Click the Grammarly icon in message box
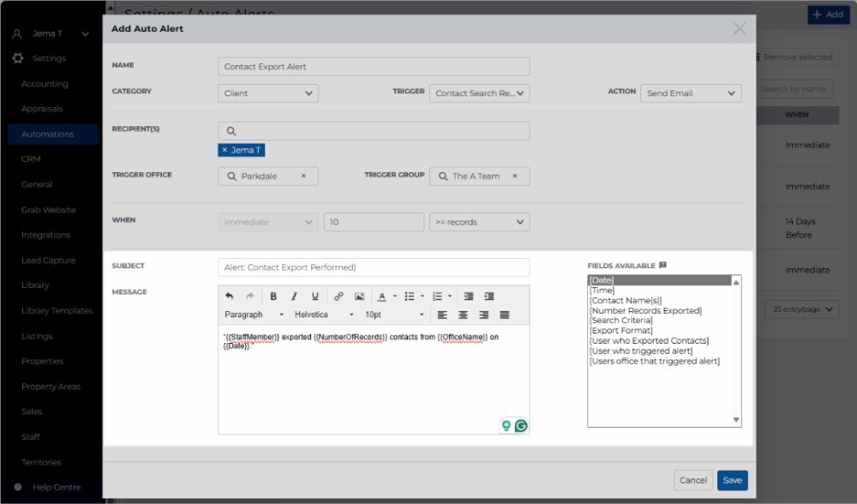The height and width of the screenshot is (504, 857). point(521,425)
